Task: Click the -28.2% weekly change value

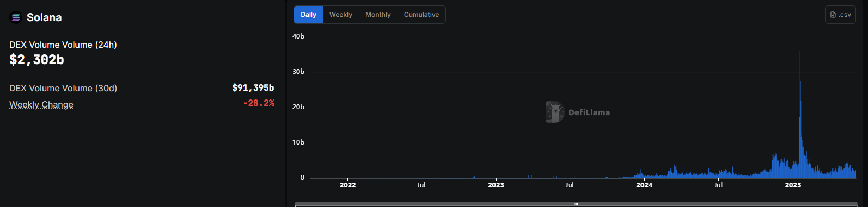Action: click(259, 103)
